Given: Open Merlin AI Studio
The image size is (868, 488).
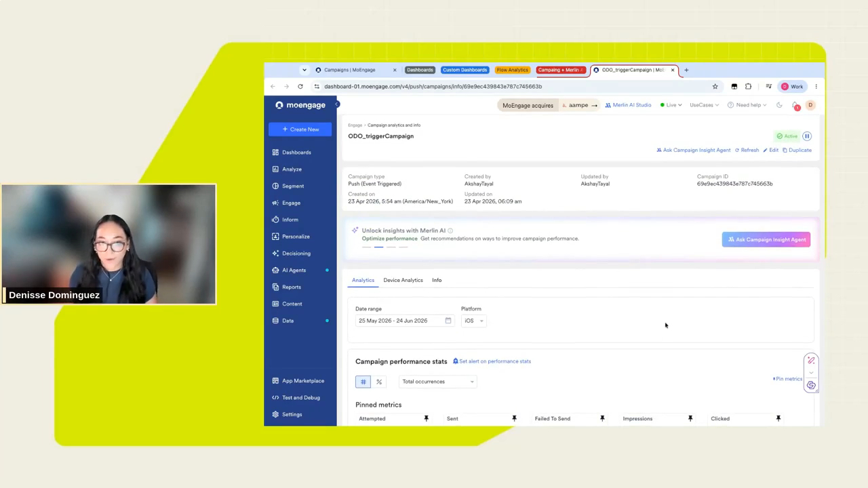Looking at the screenshot, I should [628, 105].
